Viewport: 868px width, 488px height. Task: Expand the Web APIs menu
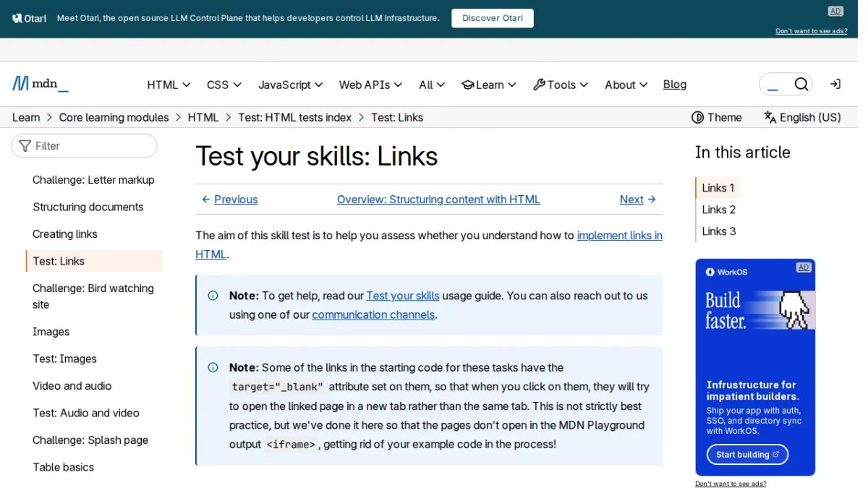point(371,85)
